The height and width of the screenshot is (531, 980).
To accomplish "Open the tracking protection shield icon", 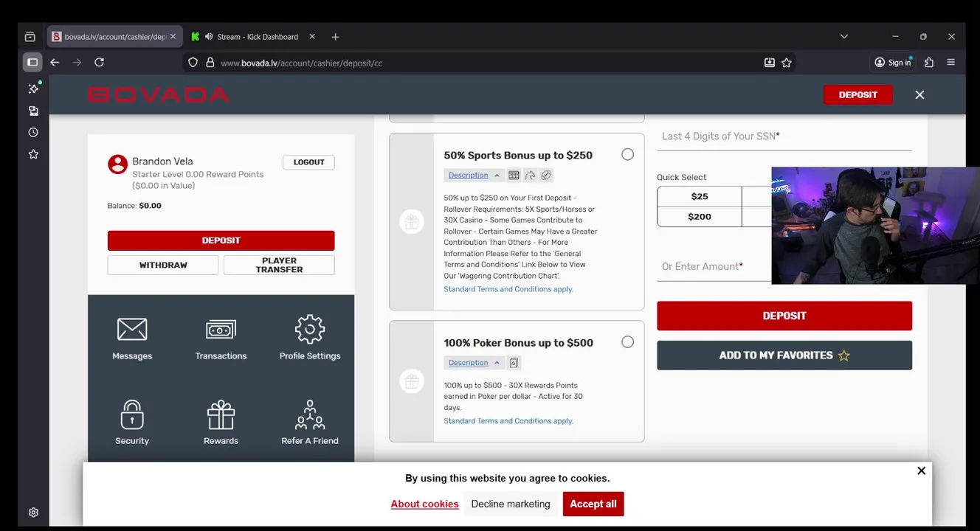I will pyautogui.click(x=193, y=63).
